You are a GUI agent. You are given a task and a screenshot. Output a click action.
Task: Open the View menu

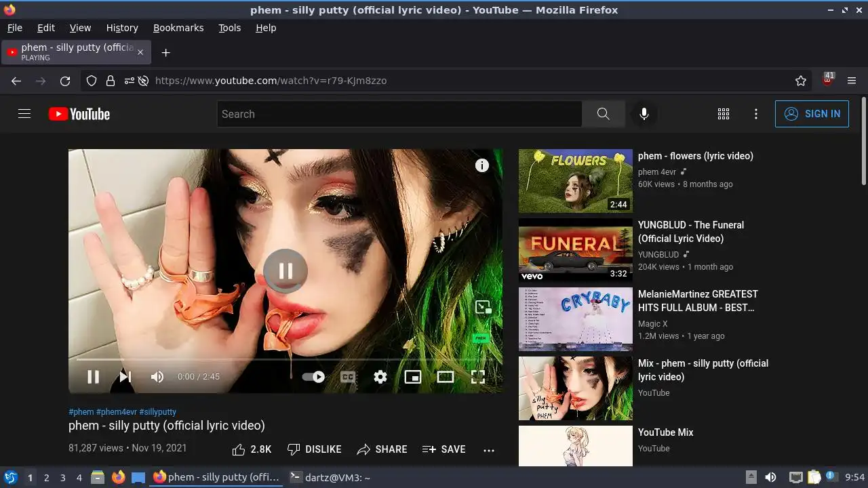[80, 28]
